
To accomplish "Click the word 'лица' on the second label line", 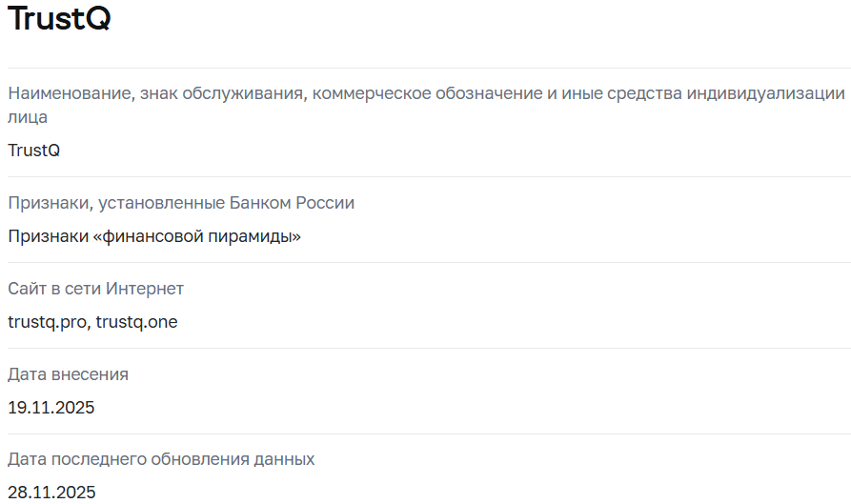I will pyautogui.click(x=28, y=117).
